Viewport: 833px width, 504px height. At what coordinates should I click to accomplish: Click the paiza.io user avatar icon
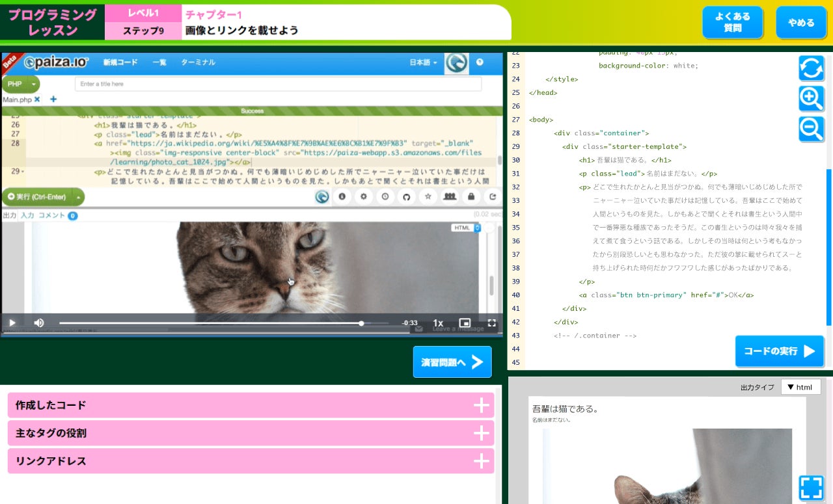pos(457,63)
